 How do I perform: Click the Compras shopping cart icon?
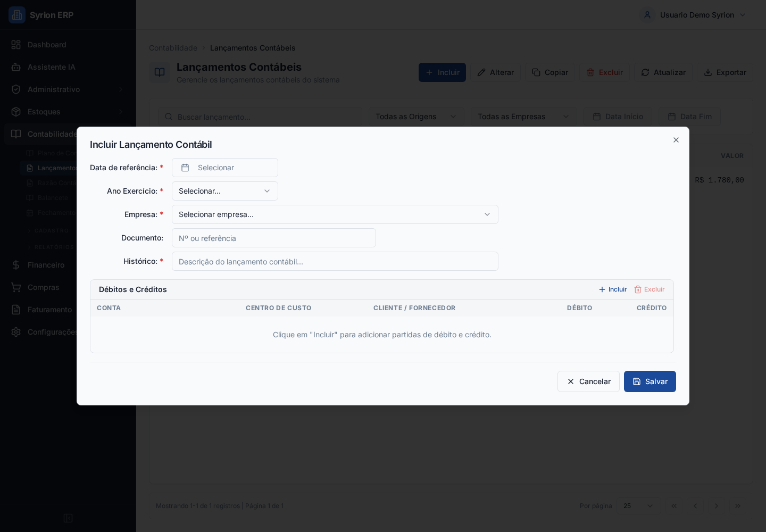pyautogui.click(x=16, y=287)
